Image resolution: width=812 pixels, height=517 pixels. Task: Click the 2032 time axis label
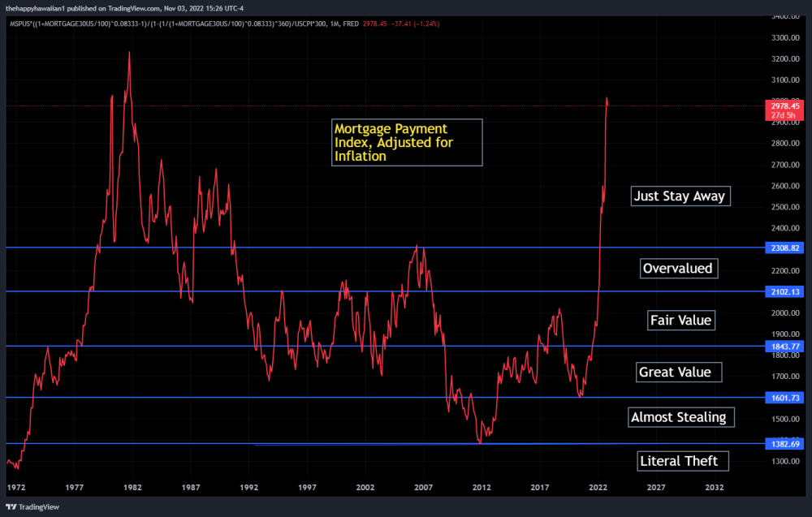(715, 488)
